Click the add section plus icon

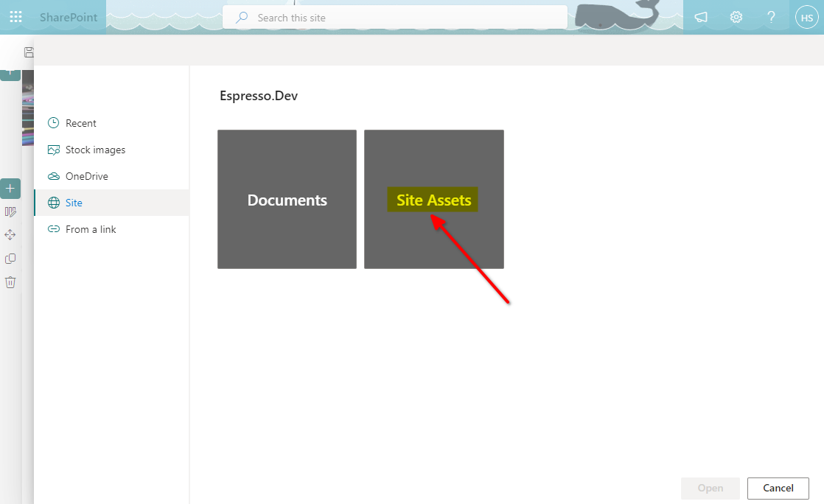(x=10, y=189)
